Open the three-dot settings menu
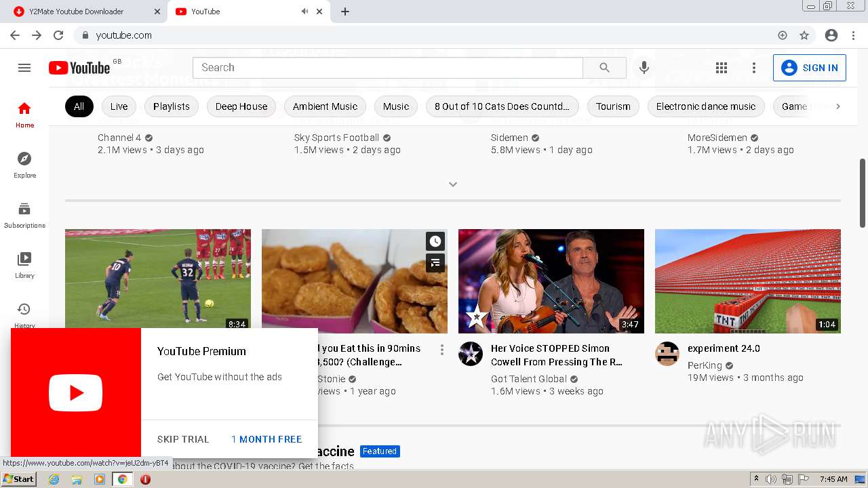 [x=753, y=68]
